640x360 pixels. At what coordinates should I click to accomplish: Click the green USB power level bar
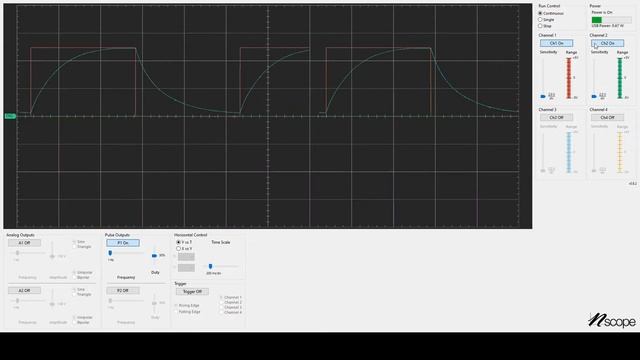(597, 20)
